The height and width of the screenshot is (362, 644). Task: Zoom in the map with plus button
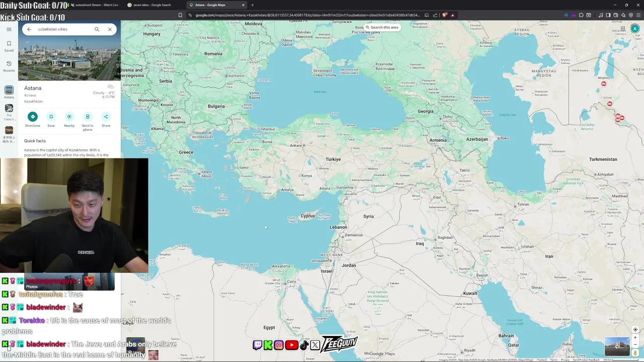(x=635, y=338)
